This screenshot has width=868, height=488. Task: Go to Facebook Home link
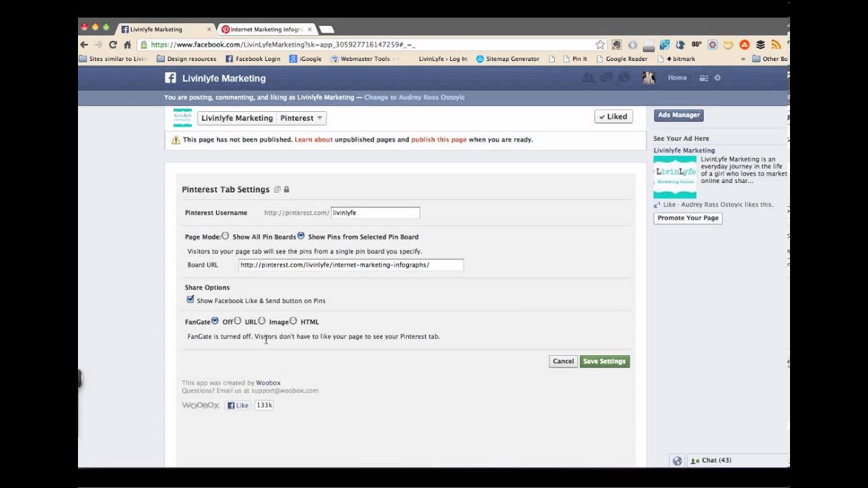tap(677, 78)
